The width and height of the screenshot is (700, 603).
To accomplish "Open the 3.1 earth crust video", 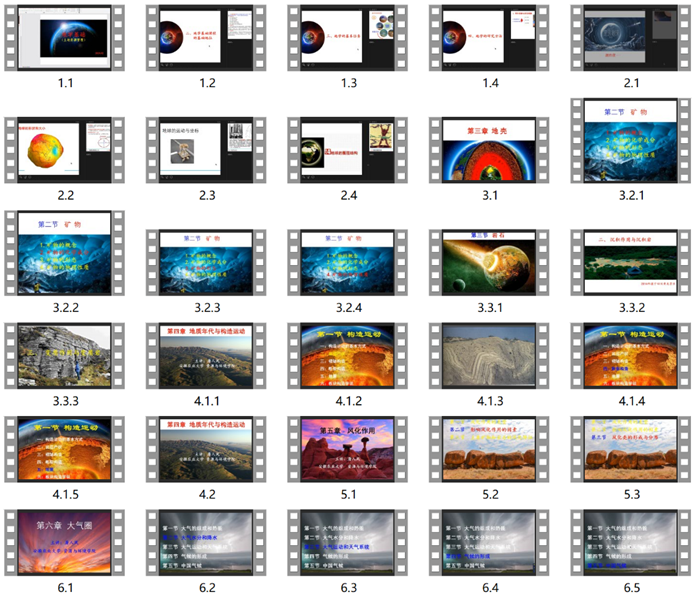I will 490,150.
